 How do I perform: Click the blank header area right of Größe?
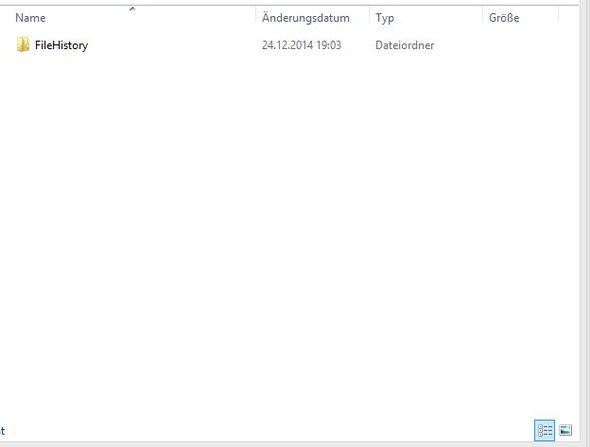(x=569, y=18)
